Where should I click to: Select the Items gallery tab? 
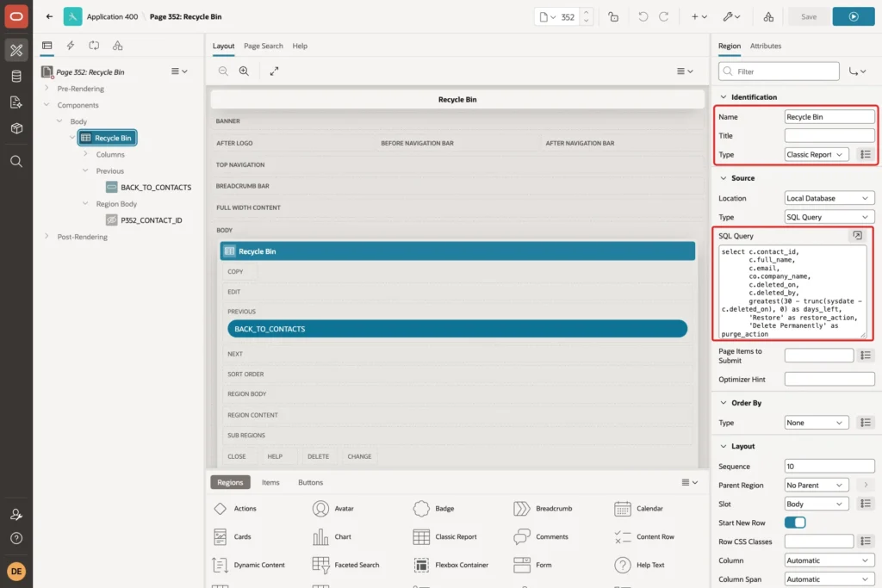point(270,482)
